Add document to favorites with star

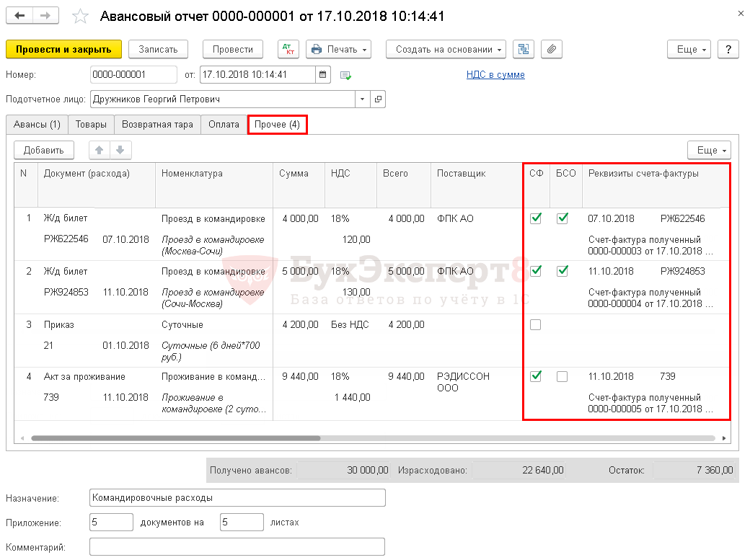click(x=81, y=16)
